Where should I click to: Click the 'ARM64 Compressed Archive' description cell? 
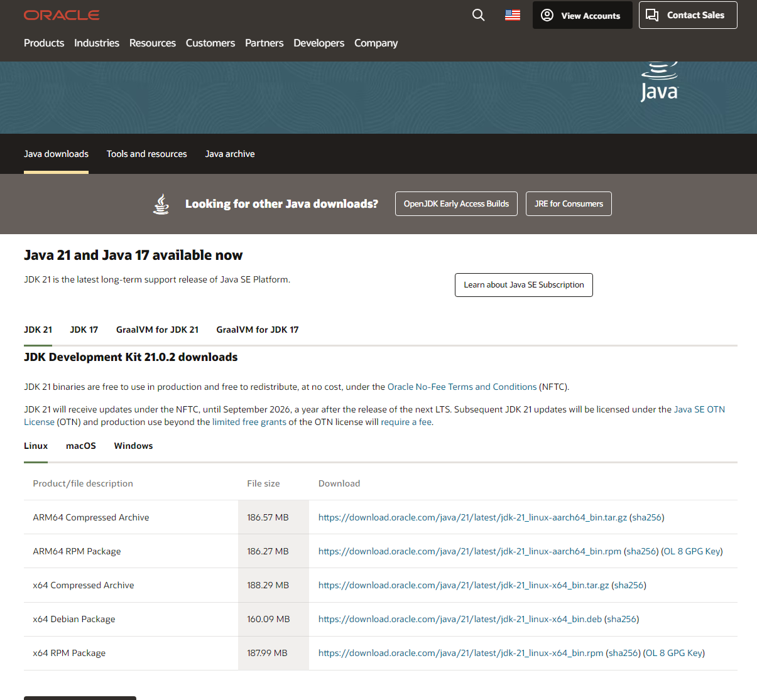pos(131,517)
